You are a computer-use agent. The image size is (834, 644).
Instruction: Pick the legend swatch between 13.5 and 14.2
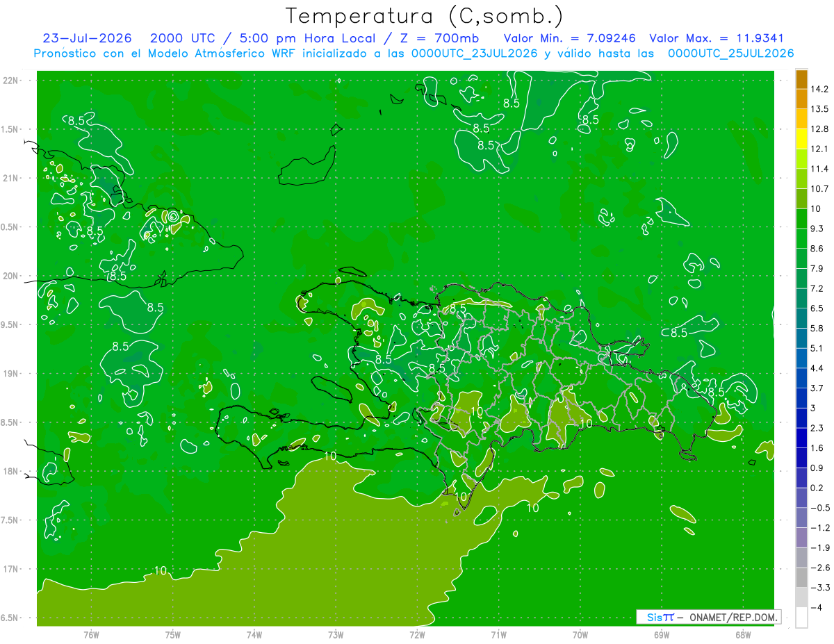tap(801, 99)
